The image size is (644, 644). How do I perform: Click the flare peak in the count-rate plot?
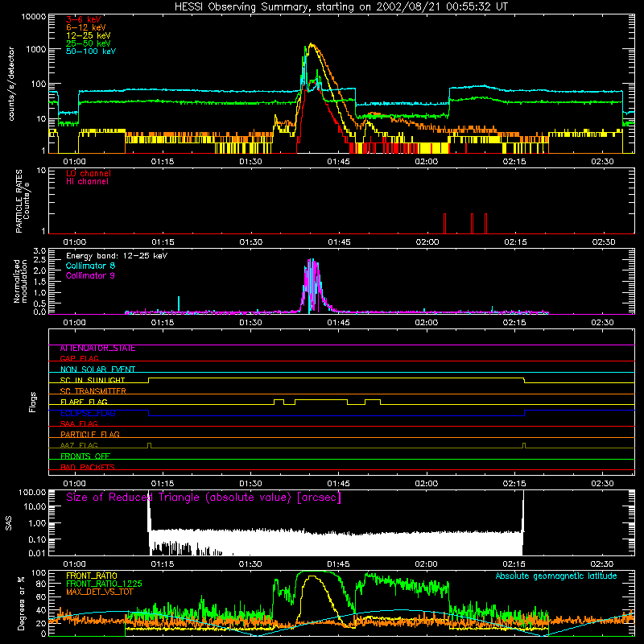311,44
